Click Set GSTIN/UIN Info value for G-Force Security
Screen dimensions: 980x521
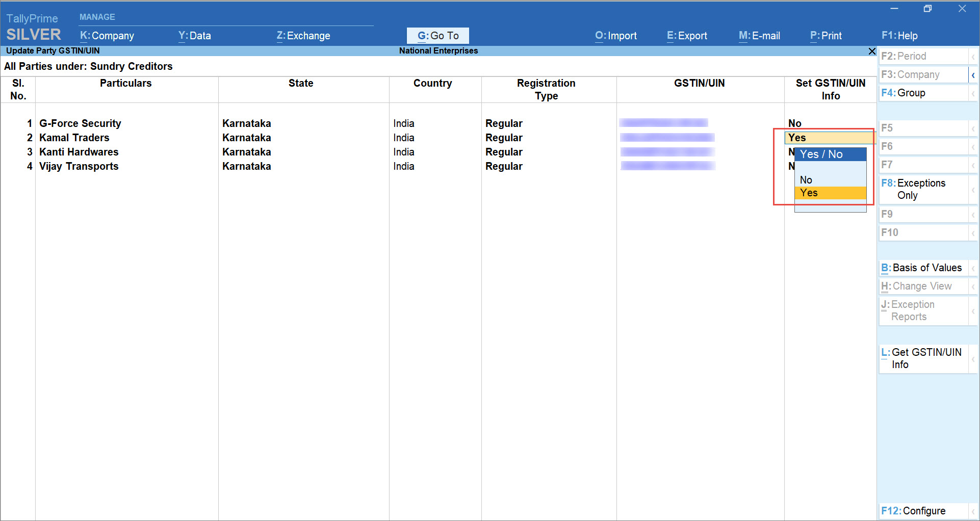[795, 123]
